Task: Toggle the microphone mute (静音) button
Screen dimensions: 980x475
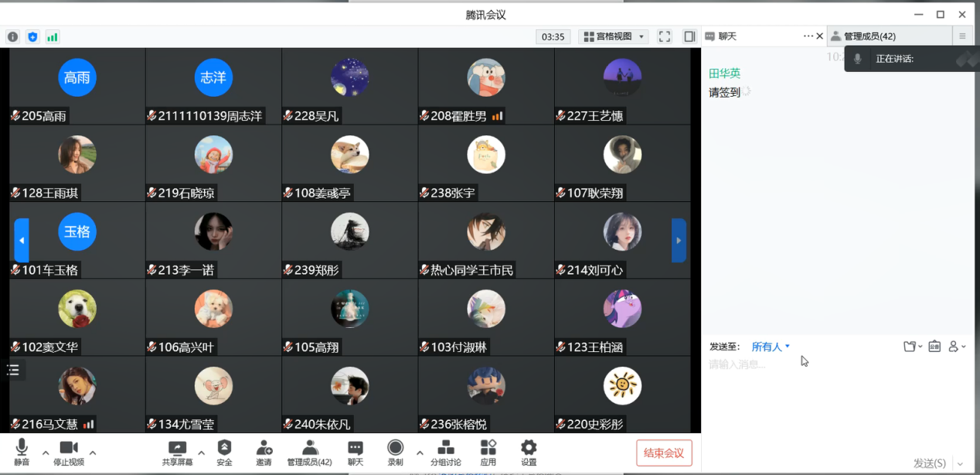Action: (x=22, y=453)
